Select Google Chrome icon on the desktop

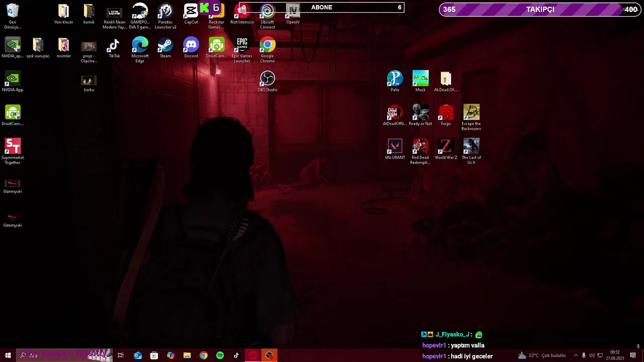[x=268, y=50]
